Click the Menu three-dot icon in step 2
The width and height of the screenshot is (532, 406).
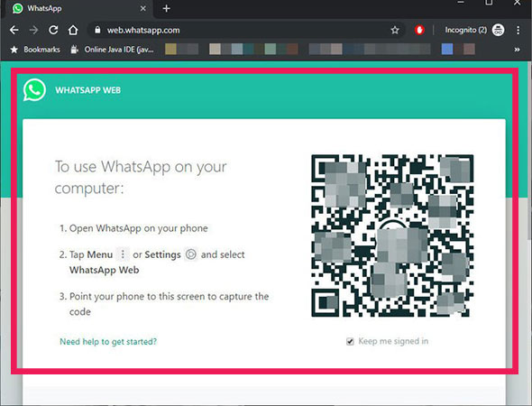pyautogui.click(x=123, y=254)
